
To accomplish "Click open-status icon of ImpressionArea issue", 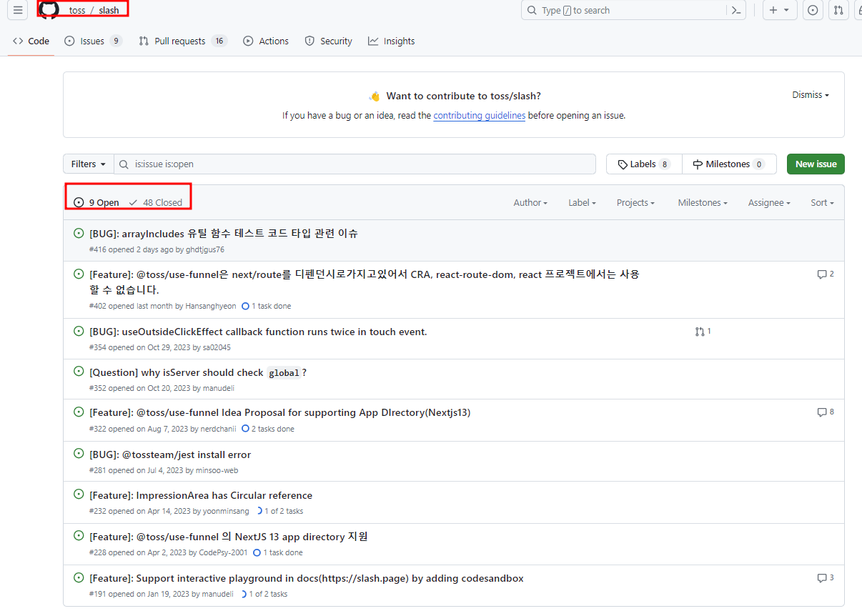I will (x=79, y=495).
